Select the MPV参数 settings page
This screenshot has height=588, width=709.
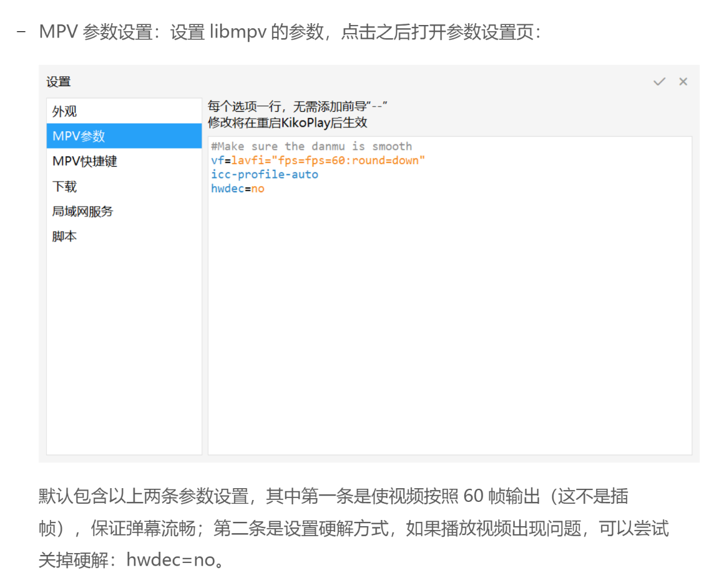tap(124, 135)
